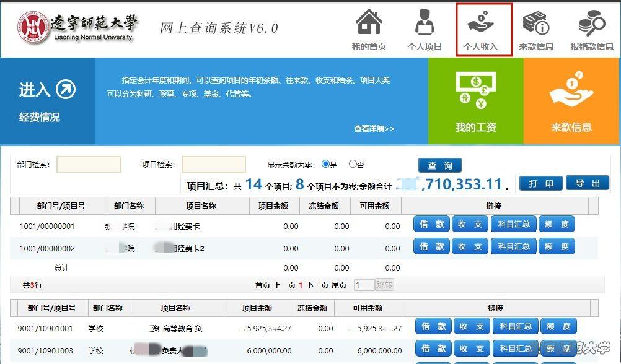
Task: Focus the 部门检索 input field
Action: pyautogui.click(x=88, y=165)
